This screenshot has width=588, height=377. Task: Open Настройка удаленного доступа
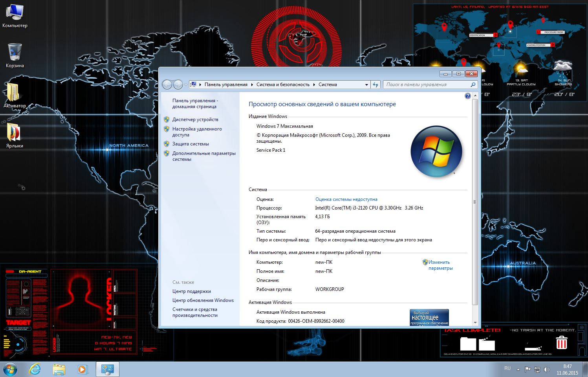coord(197,132)
